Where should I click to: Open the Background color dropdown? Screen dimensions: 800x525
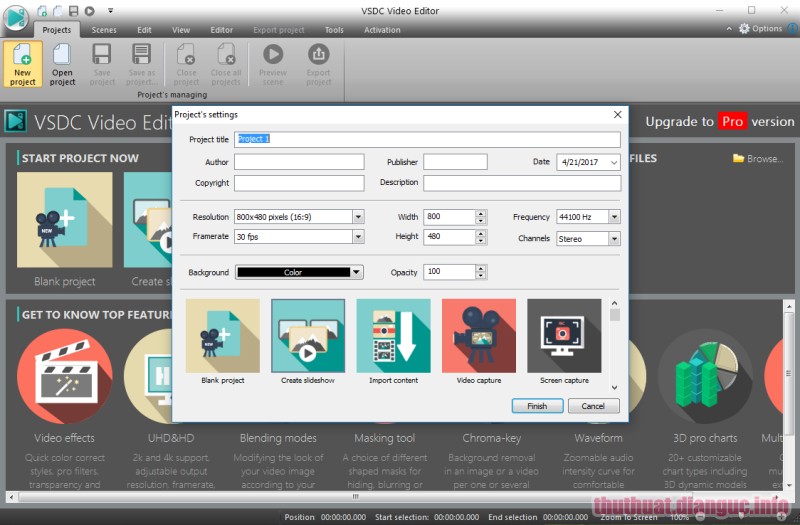[x=356, y=272]
